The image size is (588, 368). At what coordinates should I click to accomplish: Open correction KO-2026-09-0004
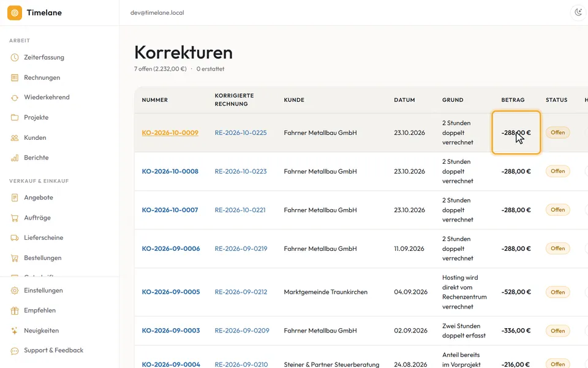(171, 364)
